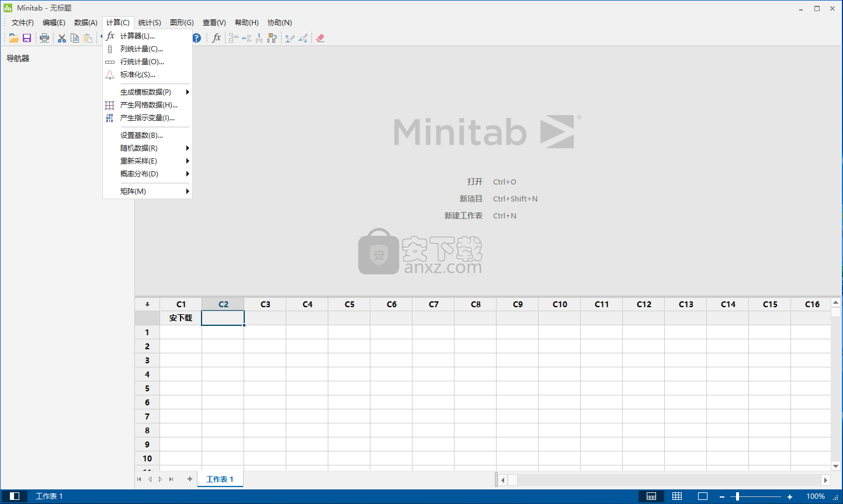Select 设置基数(B)... menu item
The image size is (843, 504).
click(x=147, y=135)
